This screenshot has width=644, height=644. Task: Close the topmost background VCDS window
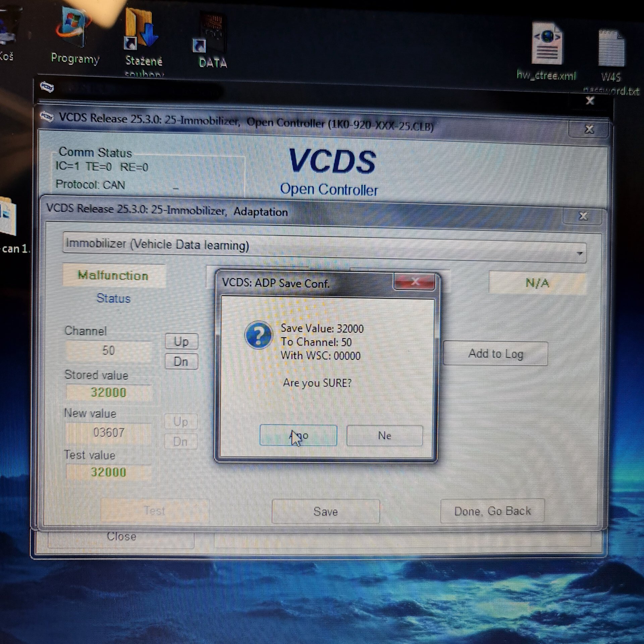tap(590, 100)
